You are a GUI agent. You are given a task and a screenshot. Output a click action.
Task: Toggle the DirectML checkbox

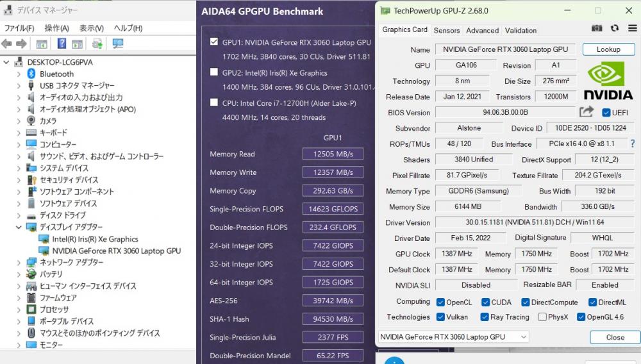(x=592, y=302)
